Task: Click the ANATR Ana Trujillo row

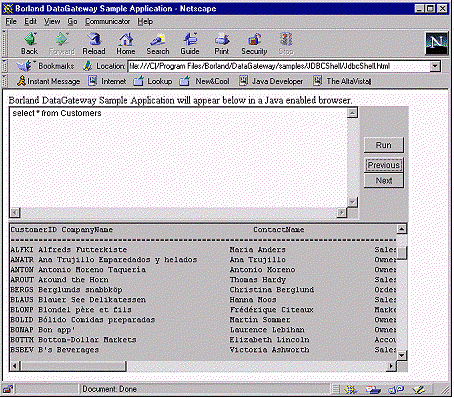Action: pyautogui.click(x=203, y=260)
